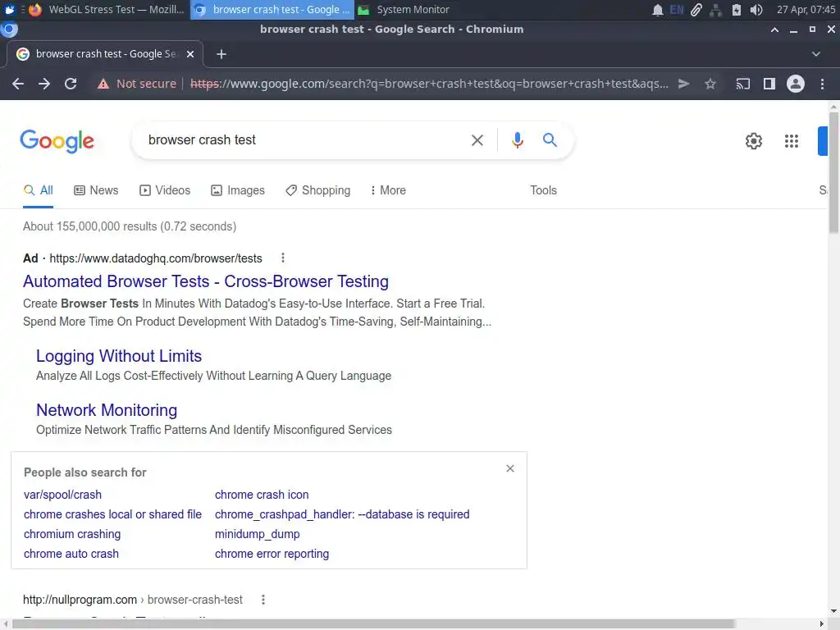The width and height of the screenshot is (840, 630).
Task: Click the EN keyboard layout indicator
Action: point(677,10)
